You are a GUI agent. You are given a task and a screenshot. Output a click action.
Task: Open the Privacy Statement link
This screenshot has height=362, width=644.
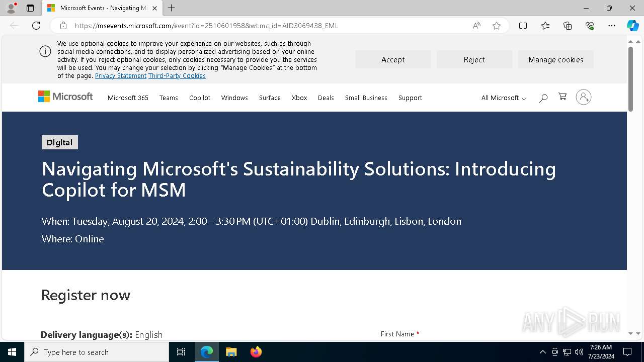(x=121, y=76)
